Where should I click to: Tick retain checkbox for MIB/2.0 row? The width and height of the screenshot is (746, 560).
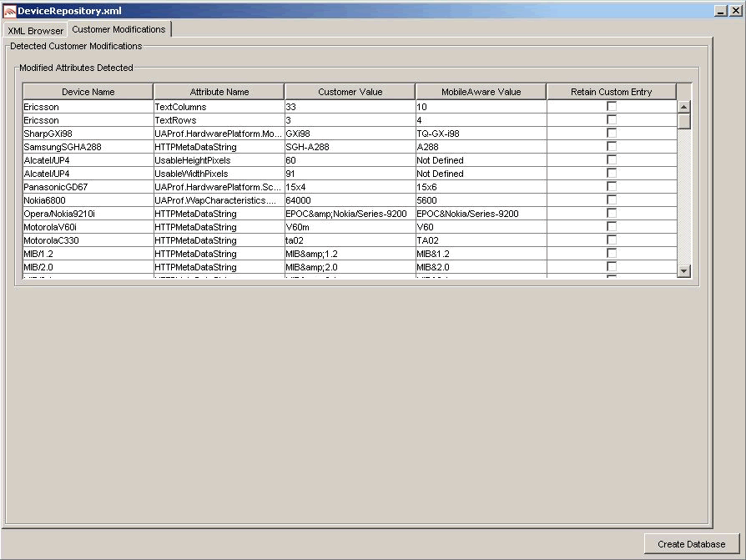point(612,266)
